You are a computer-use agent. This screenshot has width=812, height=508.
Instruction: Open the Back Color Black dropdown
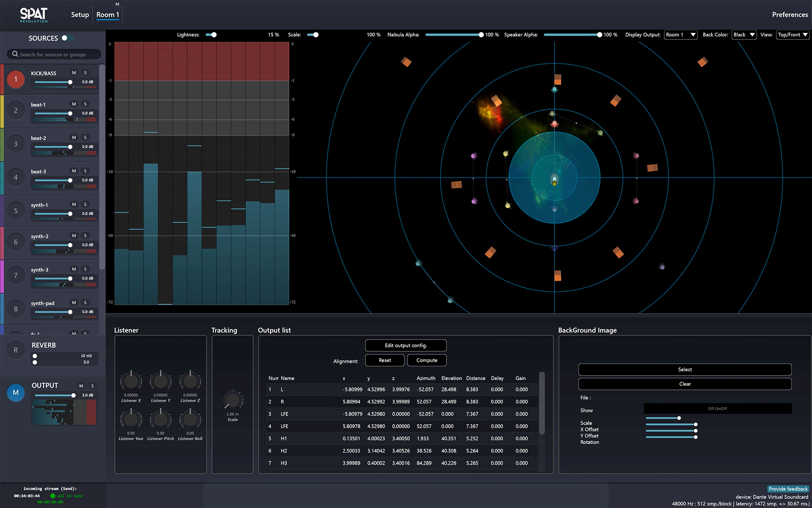[x=744, y=35]
